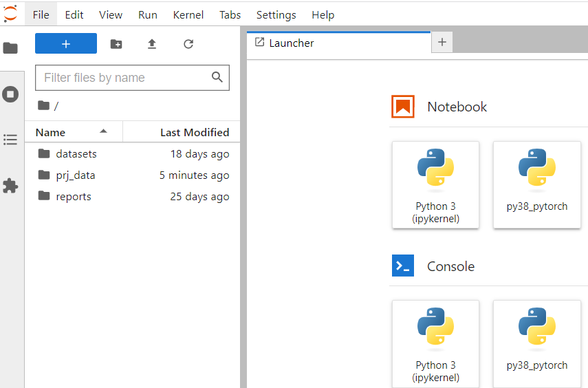Image resolution: width=588 pixels, height=388 pixels.
Task: Open the Extension Manager puzzle icon
Action: click(x=10, y=186)
